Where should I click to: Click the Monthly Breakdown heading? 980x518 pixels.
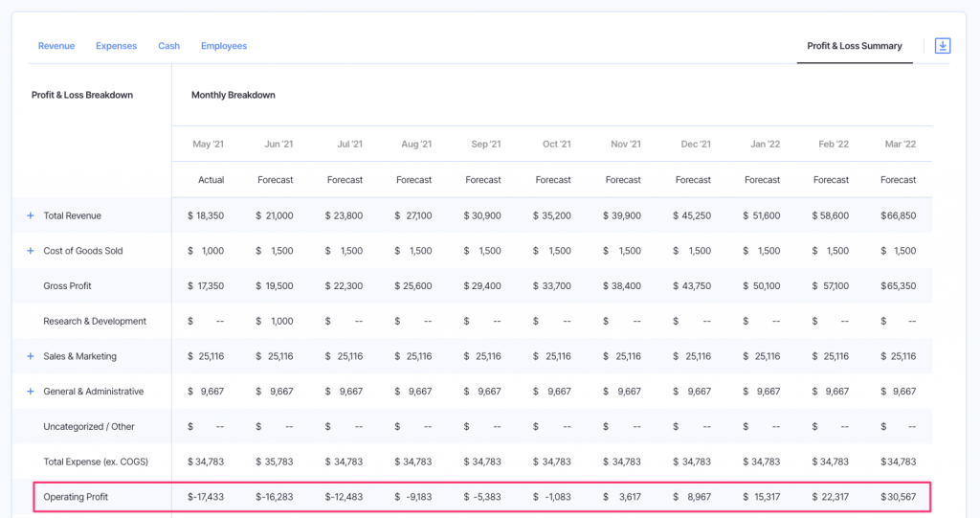[x=234, y=95]
